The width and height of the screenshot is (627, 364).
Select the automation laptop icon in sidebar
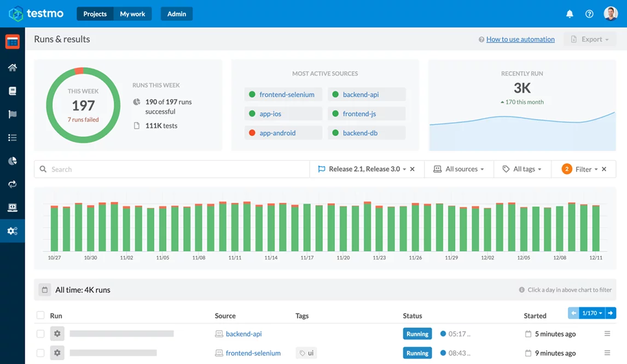click(x=12, y=207)
